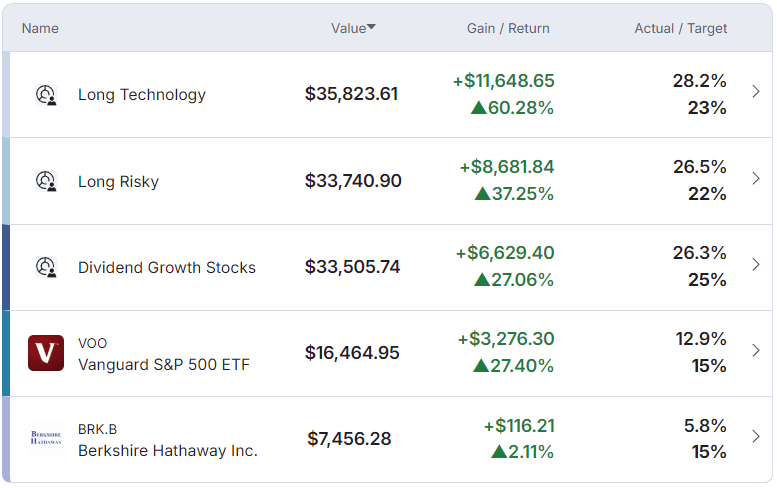Open Dividend Growth Stocks row chevron
Image resolution: width=777 pixels, height=488 pixels.
pyautogui.click(x=756, y=265)
